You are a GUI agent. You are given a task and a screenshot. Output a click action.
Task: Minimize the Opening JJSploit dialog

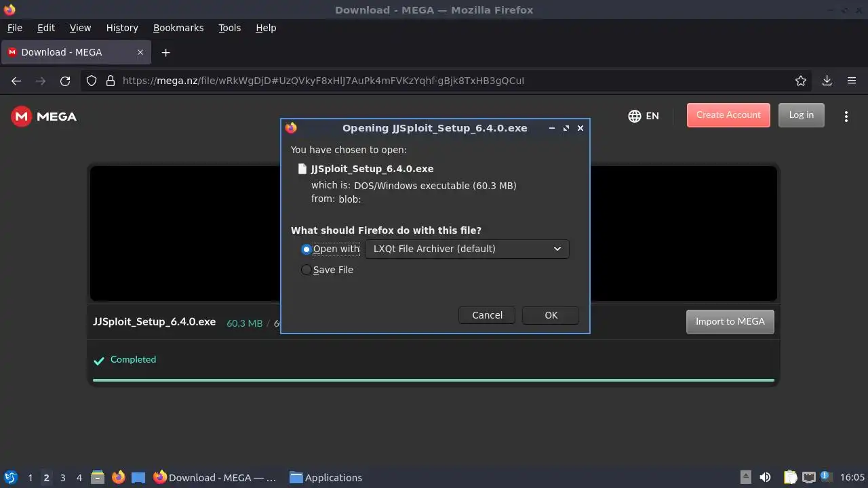click(551, 127)
